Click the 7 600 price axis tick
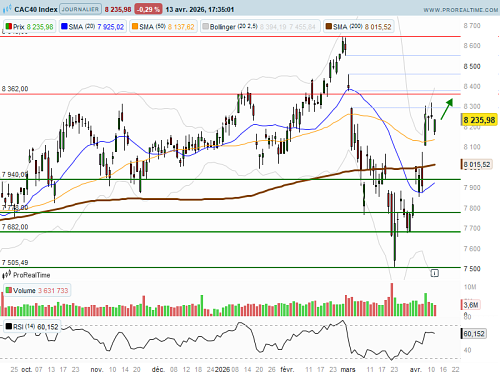Screen dimensions: 500x375 point(472,249)
